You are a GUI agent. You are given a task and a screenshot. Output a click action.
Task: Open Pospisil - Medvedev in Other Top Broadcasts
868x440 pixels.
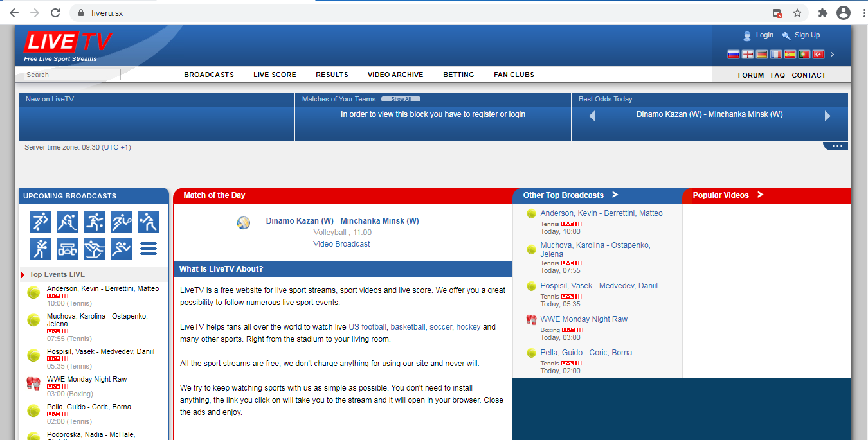point(599,286)
